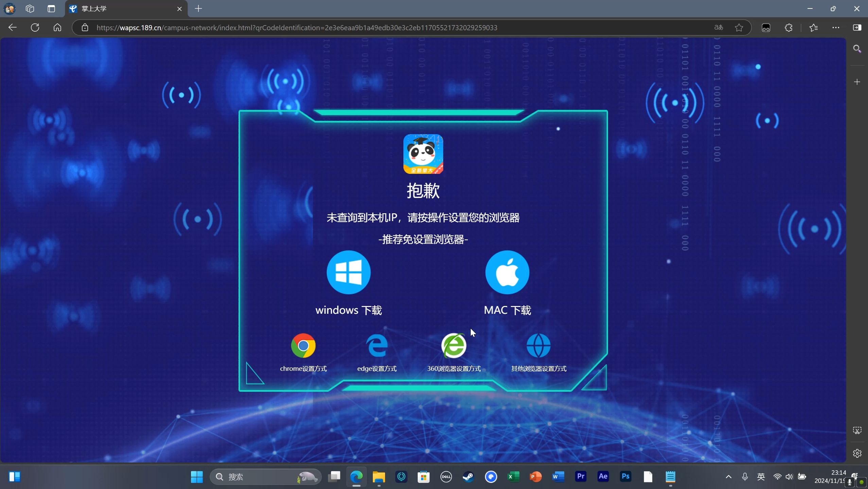Toggle the Edge sidebar panel
Screen dimensions: 868x489
(857, 28)
